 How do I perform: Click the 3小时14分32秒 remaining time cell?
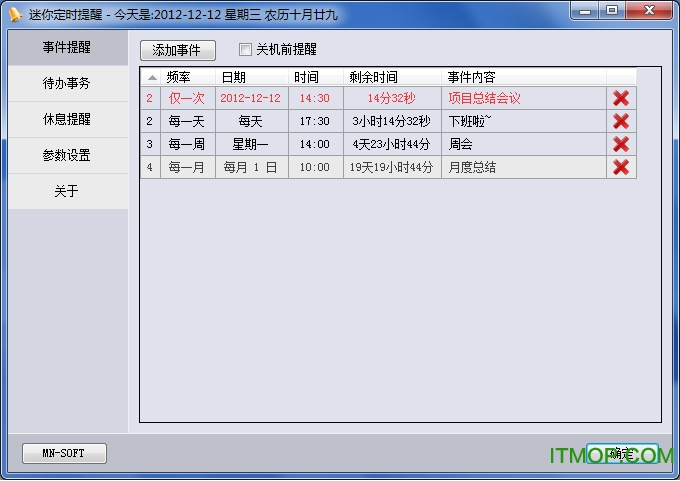click(x=392, y=121)
